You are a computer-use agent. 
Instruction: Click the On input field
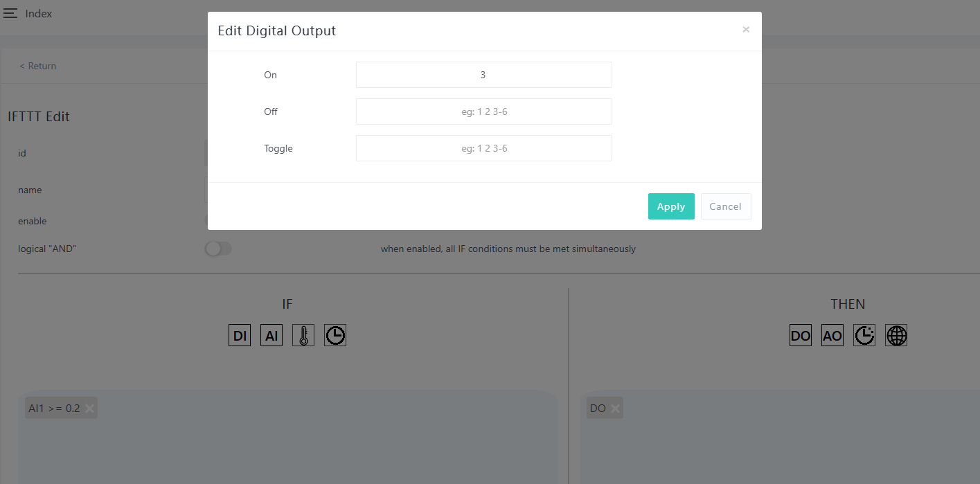[483, 75]
